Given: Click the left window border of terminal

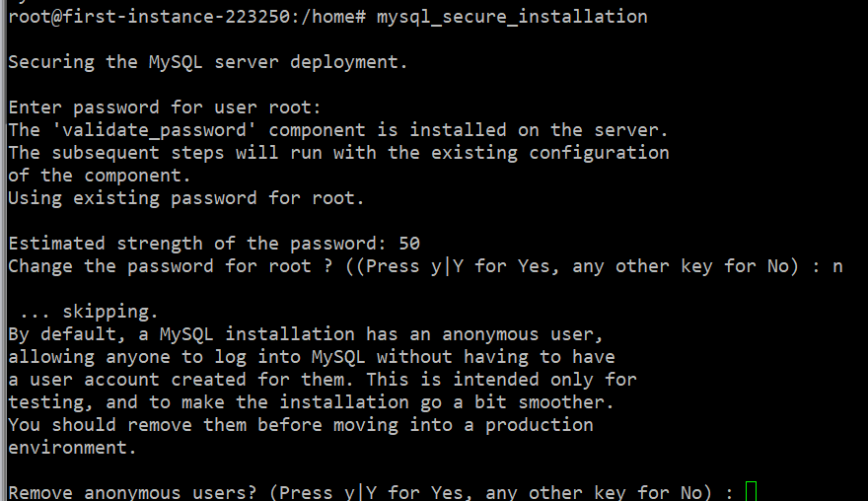Looking at the screenshot, I should pyautogui.click(x=3, y=250).
